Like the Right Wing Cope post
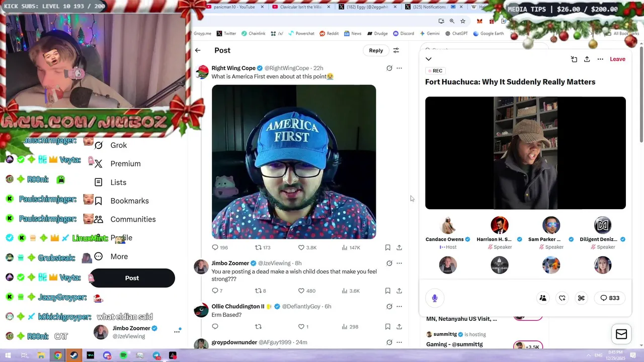This screenshot has width=644, height=362. coord(301,247)
